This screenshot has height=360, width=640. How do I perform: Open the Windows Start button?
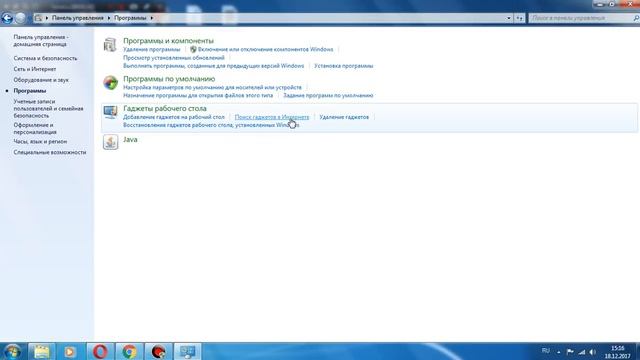(12, 351)
